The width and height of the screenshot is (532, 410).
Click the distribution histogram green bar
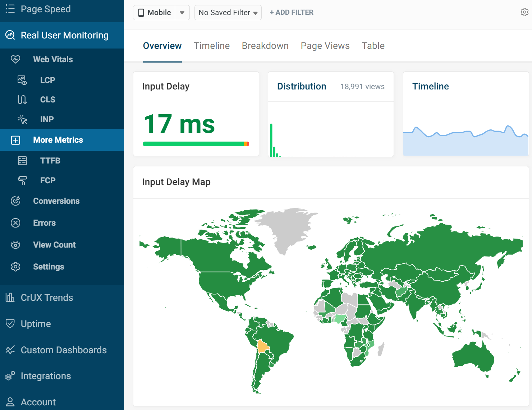point(271,140)
